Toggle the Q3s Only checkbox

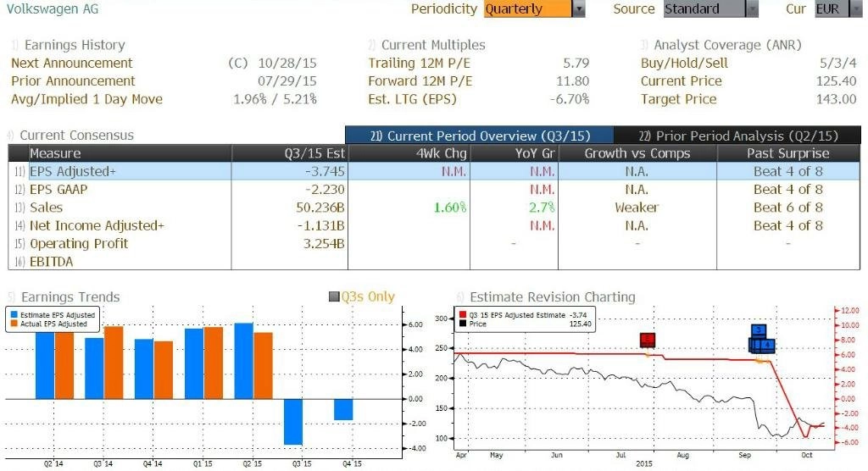[x=334, y=296]
